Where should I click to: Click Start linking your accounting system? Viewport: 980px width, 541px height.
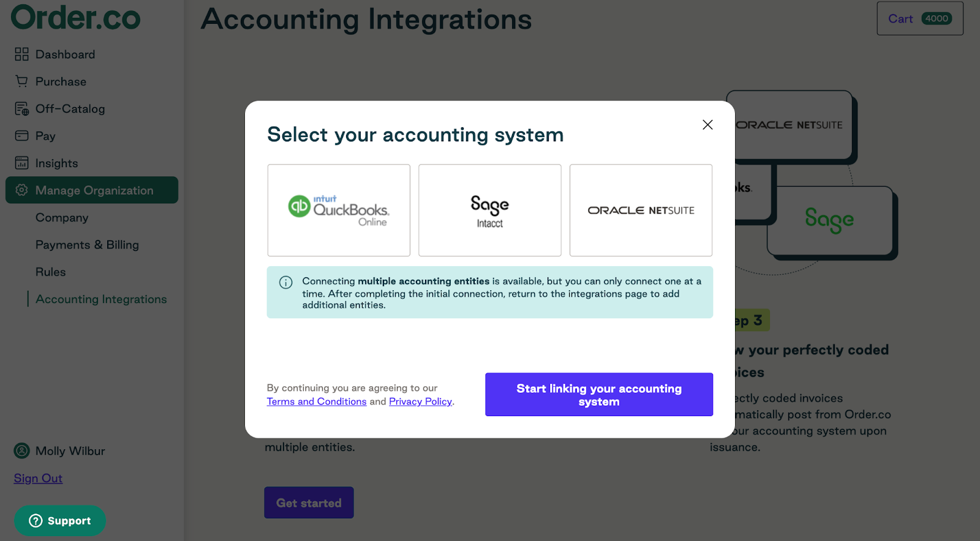coord(598,394)
